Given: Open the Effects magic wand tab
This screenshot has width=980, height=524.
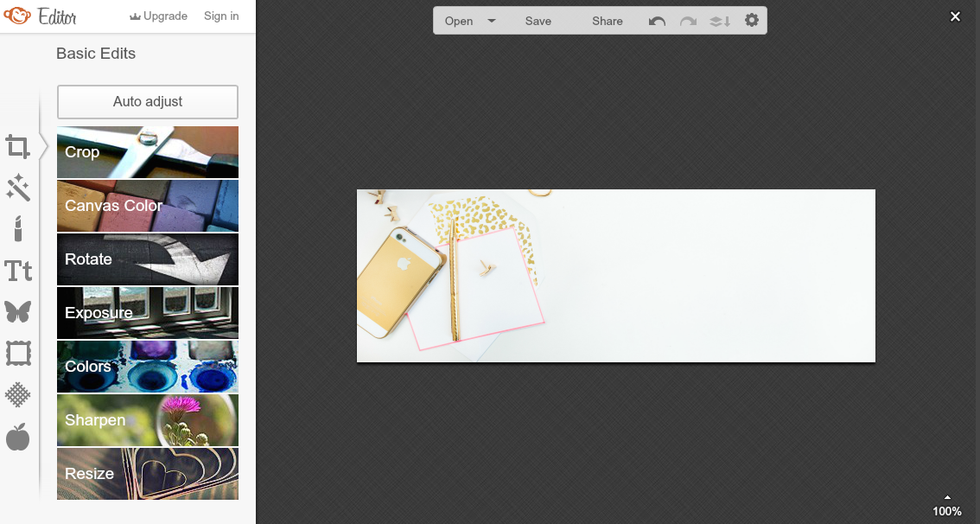Looking at the screenshot, I should [x=18, y=188].
